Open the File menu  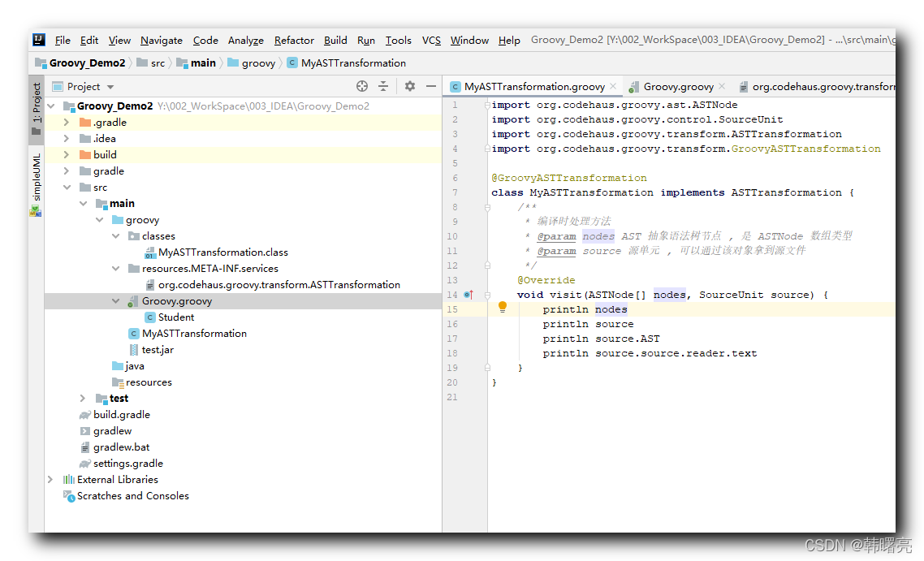click(63, 40)
